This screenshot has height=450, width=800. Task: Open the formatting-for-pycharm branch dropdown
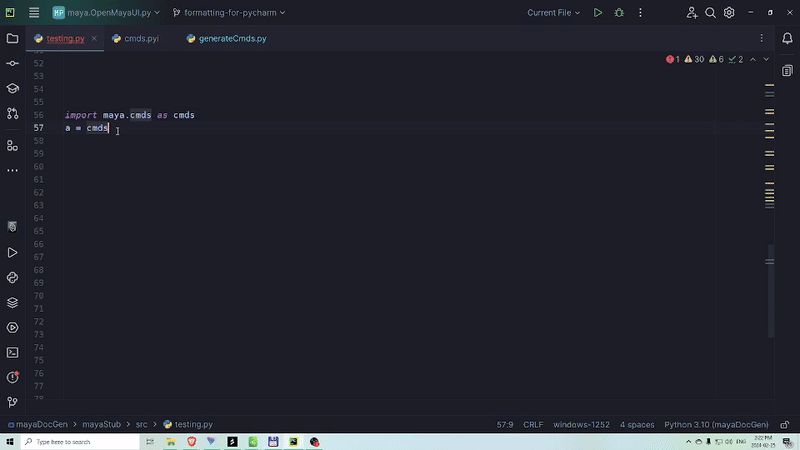228,13
